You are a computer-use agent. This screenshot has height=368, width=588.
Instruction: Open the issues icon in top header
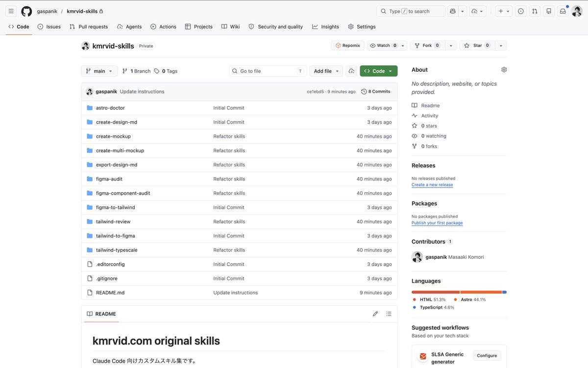point(521,11)
